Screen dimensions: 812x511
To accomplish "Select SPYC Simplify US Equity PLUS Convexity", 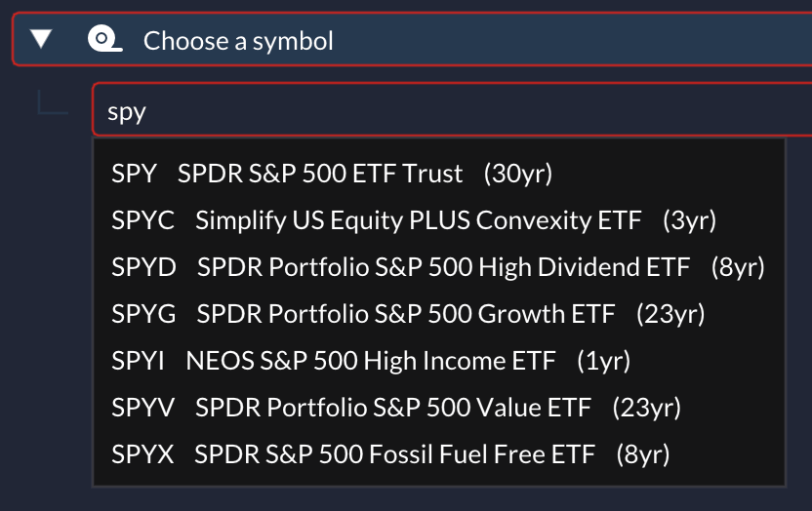I will (439, 220).
